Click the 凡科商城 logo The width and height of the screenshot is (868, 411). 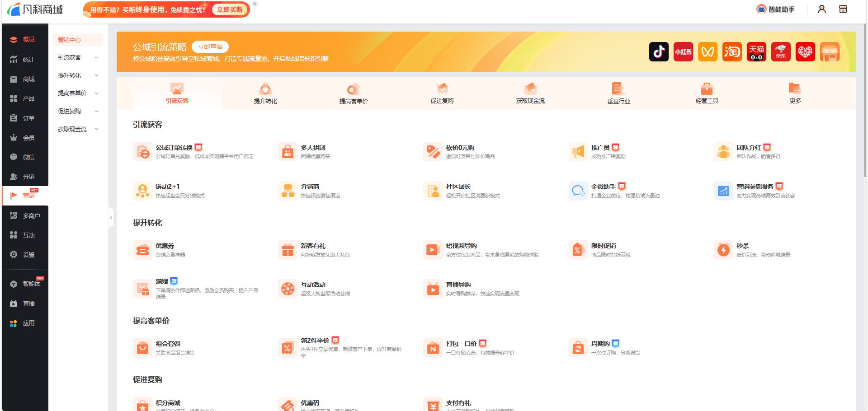35,9
